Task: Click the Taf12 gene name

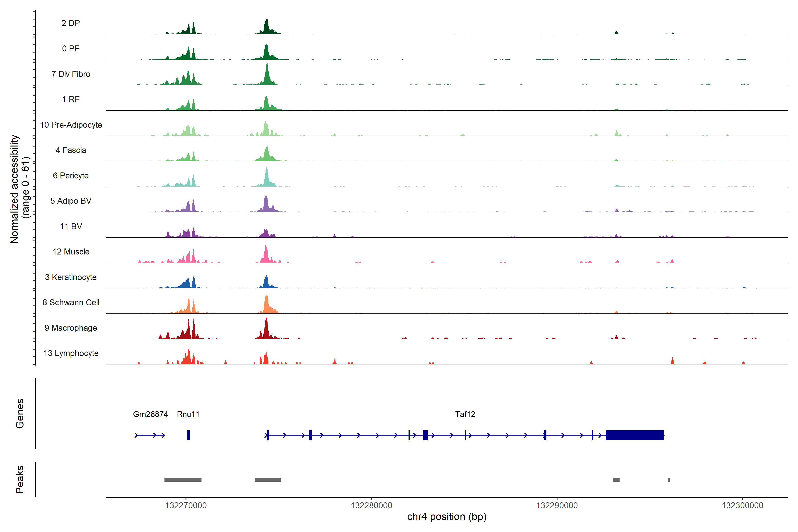Action: click(x=465, y=414)
